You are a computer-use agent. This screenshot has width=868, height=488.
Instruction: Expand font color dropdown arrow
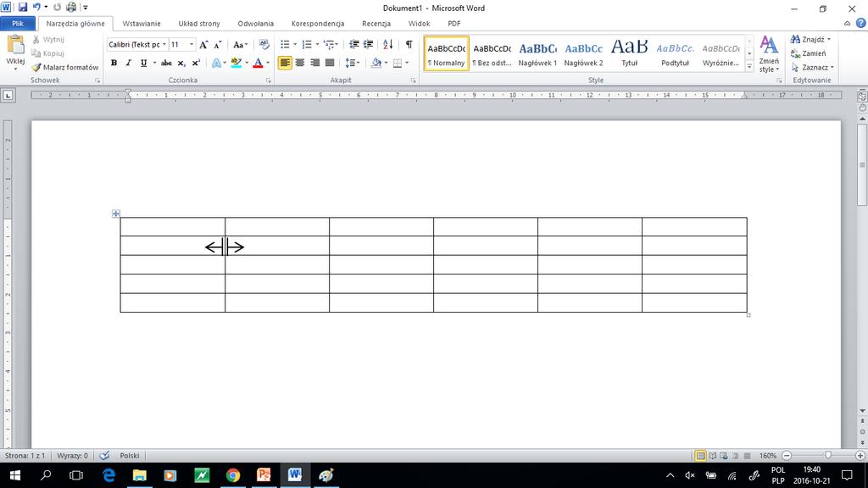point(268,63)
